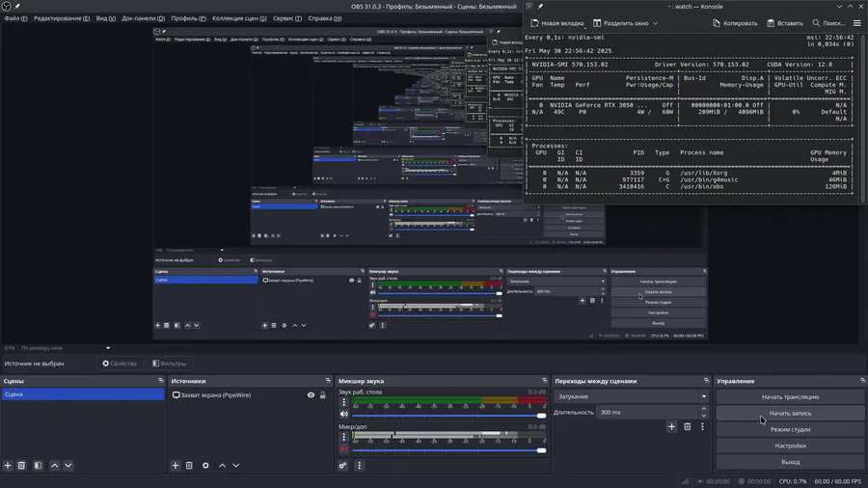Click Длительность 300 ms input field
The image size is (868, 488).
coord(648,412)
